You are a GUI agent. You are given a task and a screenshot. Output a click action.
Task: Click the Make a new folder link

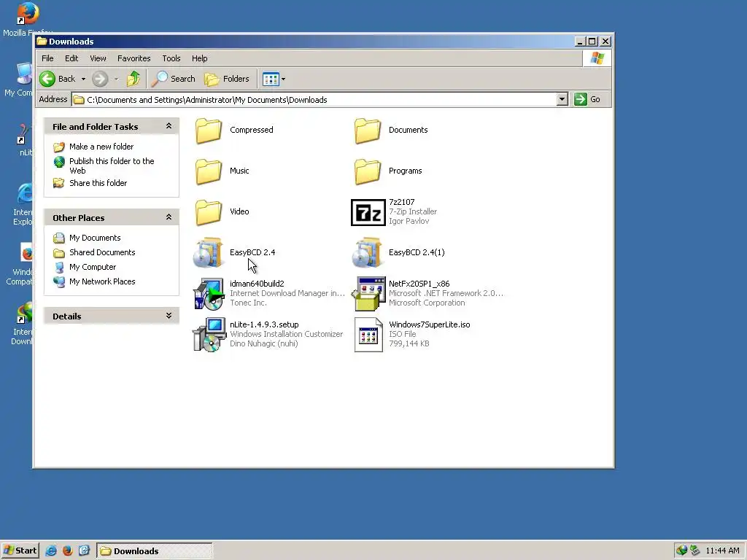click(101, 147)
